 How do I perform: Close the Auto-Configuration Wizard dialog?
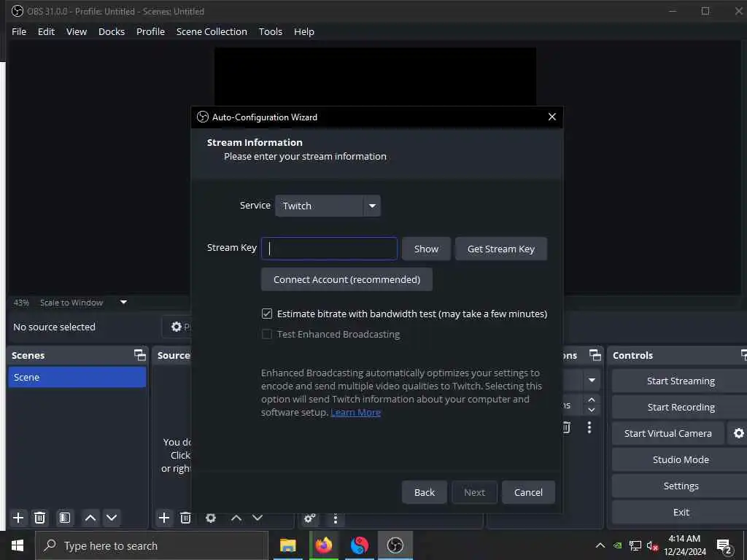tap(551, 117)
